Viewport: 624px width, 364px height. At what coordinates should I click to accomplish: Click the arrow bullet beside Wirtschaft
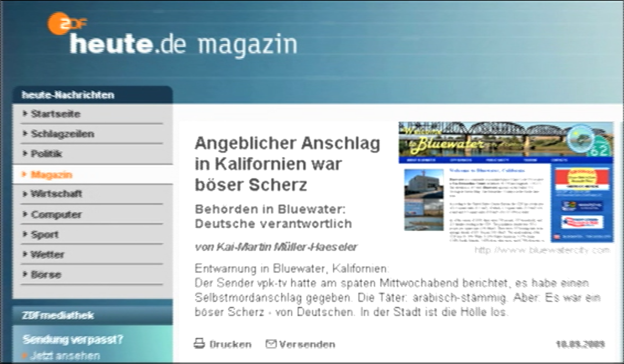[x=25, y=194]
